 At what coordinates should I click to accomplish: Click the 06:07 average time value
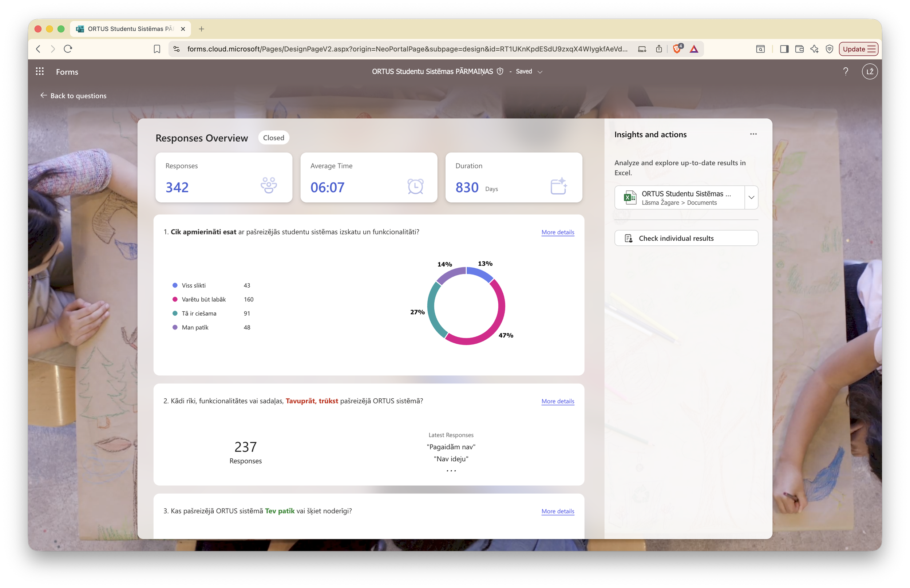[x=327, y=188]
